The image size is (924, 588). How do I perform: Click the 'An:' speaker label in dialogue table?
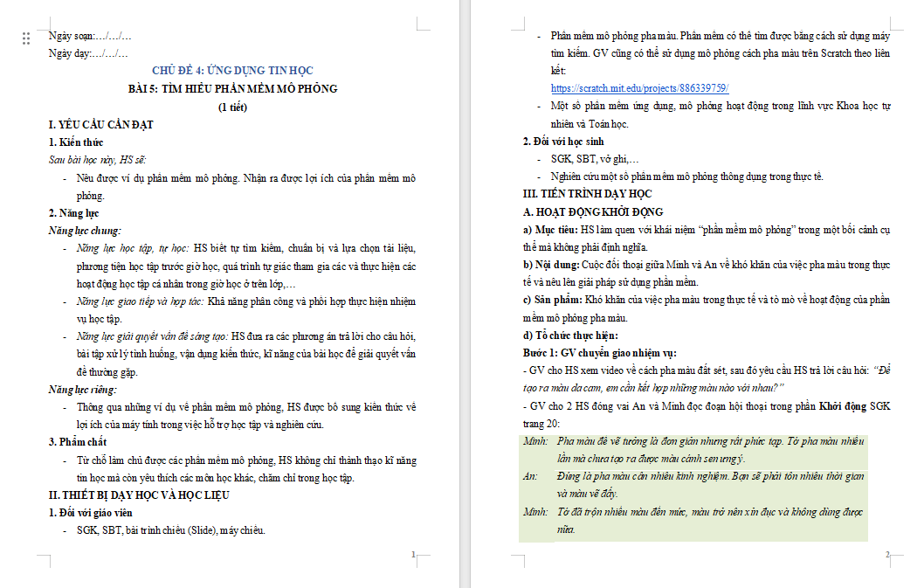[530, 476]
